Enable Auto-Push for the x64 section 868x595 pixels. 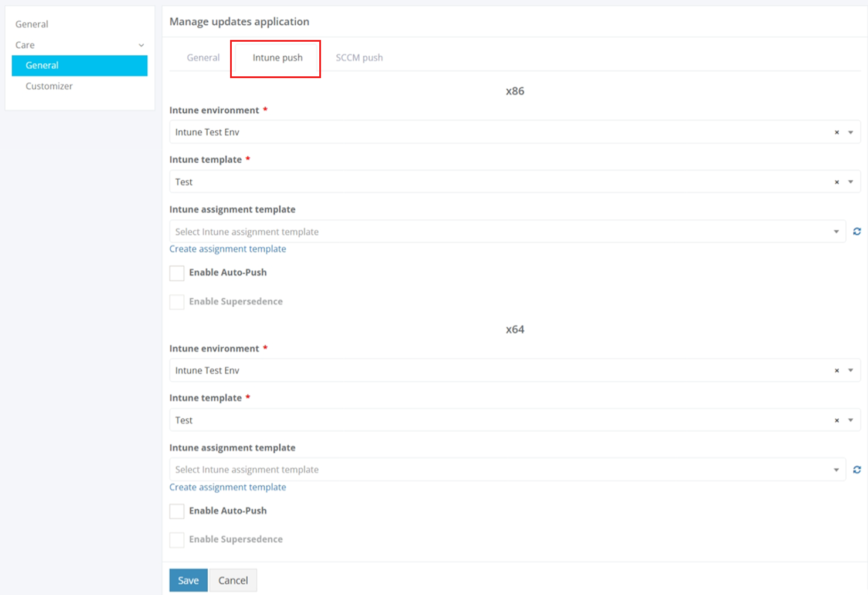(x=177, y=511)
